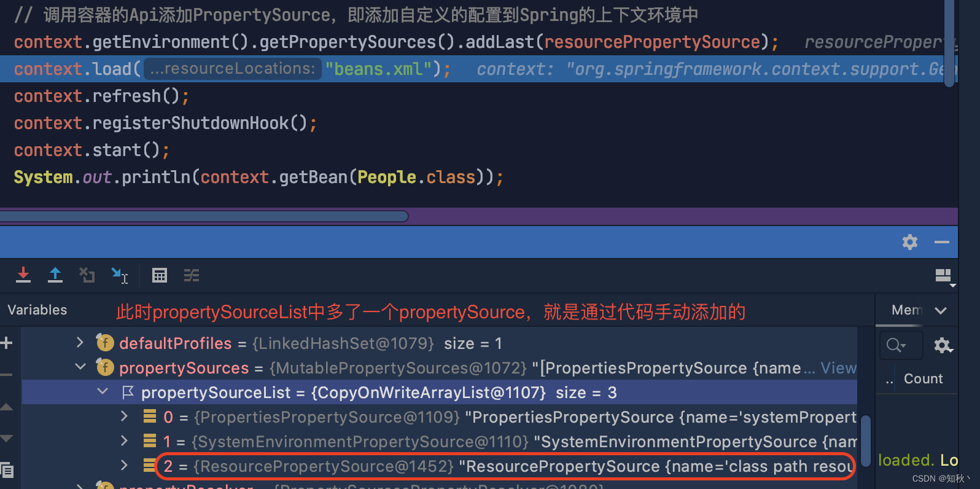Hide the debug tool window
This screenshot has width=980, height=489.
942,242
